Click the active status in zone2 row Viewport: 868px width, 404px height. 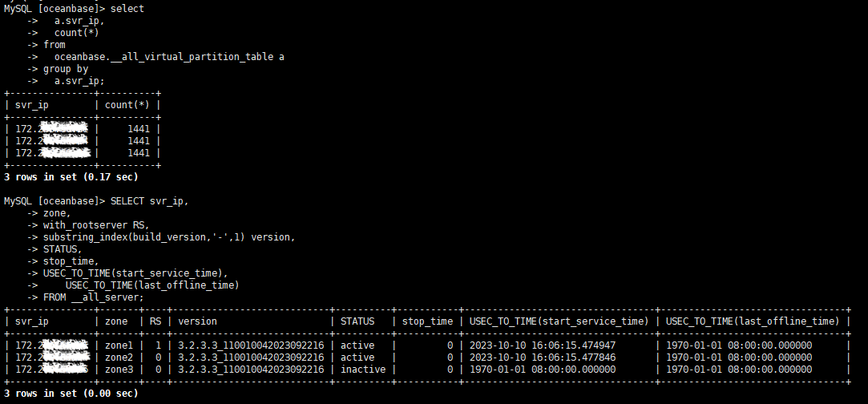click(x=357, y=358)
